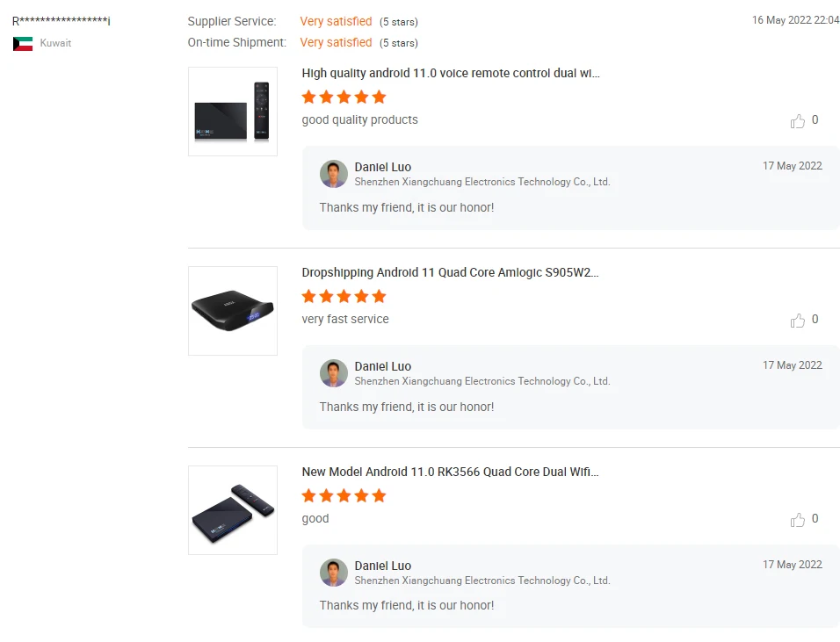Click the five-star rating of first review
Screen dimensions: 840x642
pos(344,97)
